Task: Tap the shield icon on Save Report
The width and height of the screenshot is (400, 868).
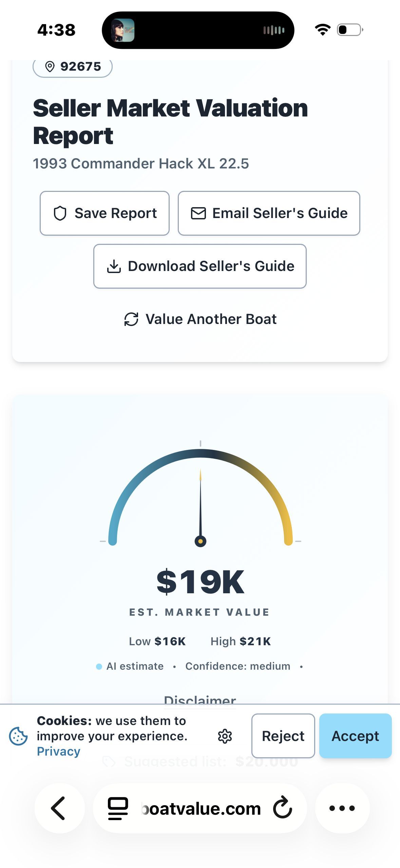Action: (x=60, y=213)
